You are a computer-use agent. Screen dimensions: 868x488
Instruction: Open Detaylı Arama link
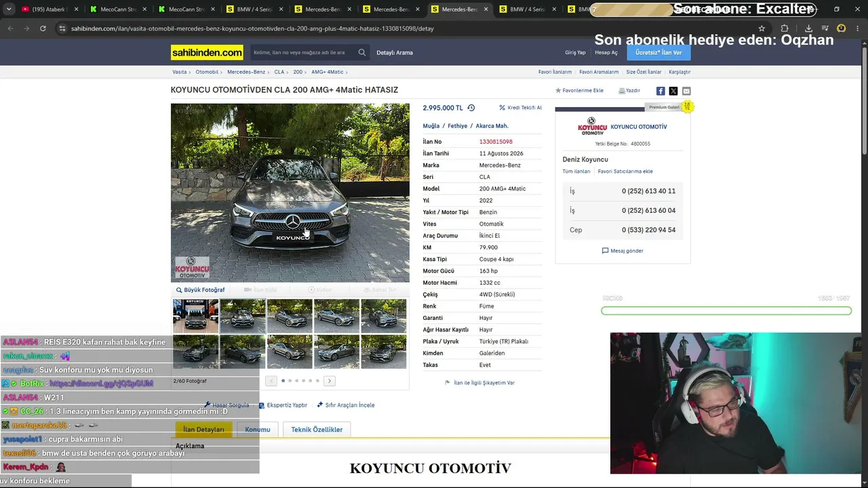395,52
